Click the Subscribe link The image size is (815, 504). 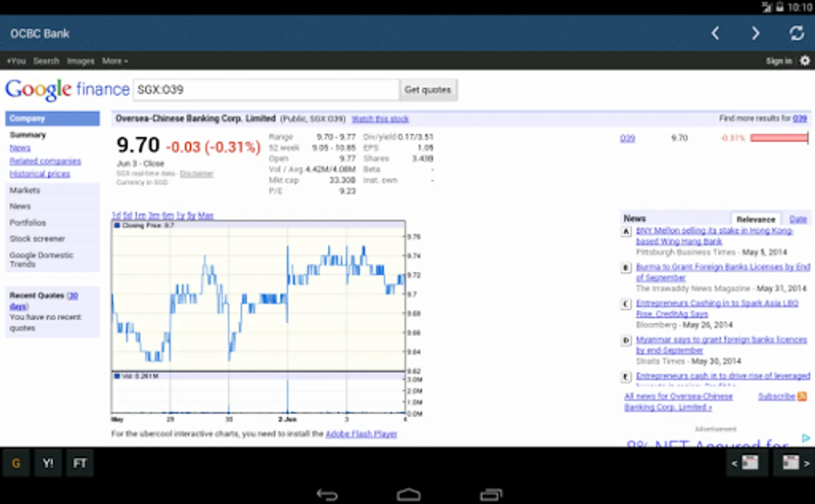pyautogui.click(x=776, y=396)
